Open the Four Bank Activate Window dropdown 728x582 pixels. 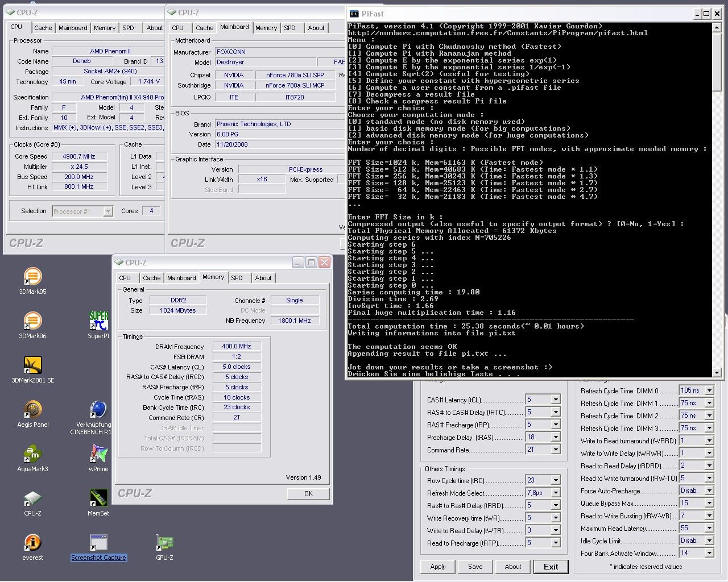[x=709, y=553]
